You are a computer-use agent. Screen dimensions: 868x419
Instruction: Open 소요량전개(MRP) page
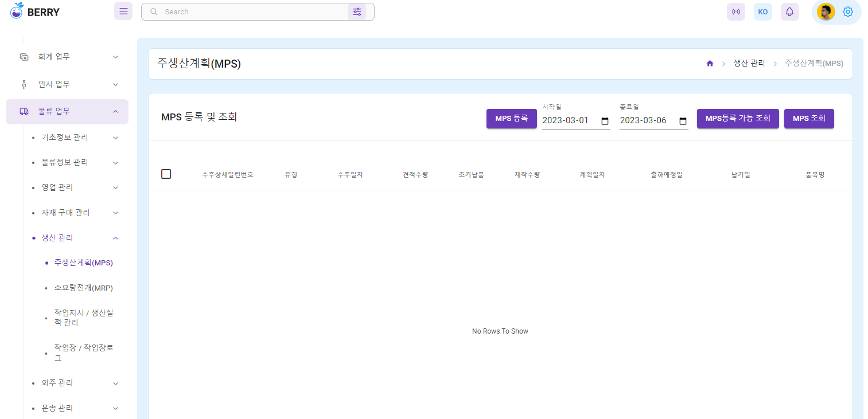coord(84,288)
